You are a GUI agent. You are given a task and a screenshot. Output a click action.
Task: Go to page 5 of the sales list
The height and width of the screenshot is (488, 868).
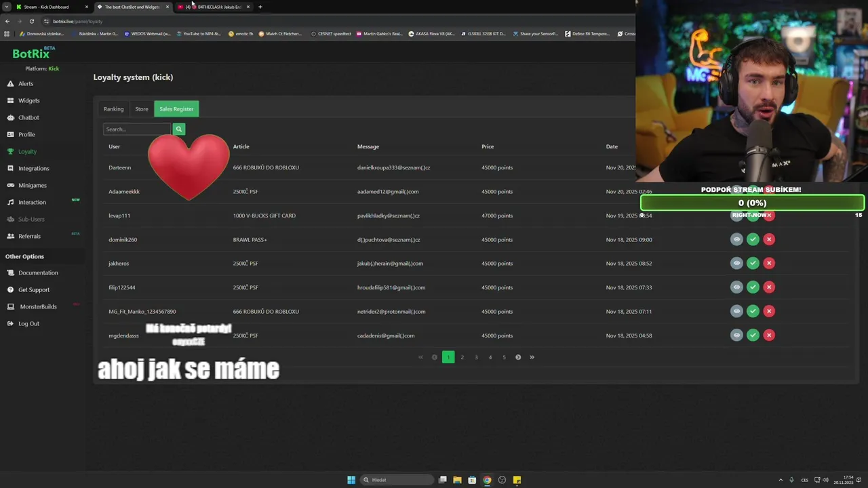[x=504, y=357]
